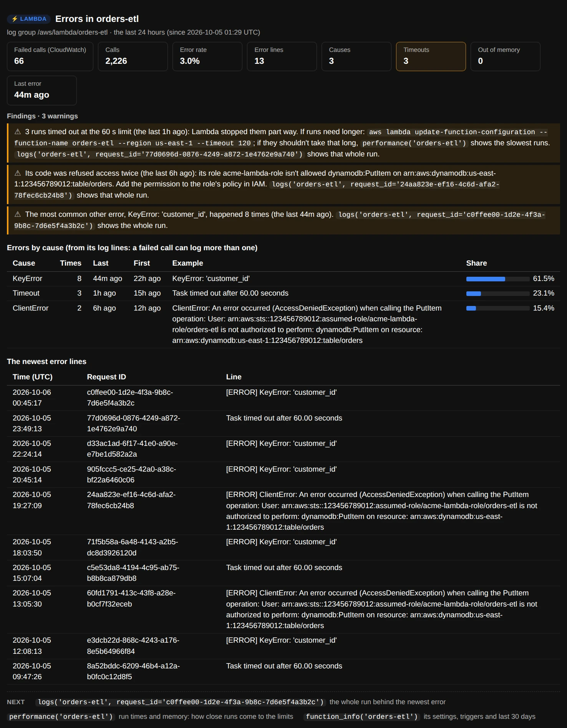The height and width of the screenshot is (728, 567).
Task: Click the 'Time (UTC)' column header
Action: tap(33, 377)
